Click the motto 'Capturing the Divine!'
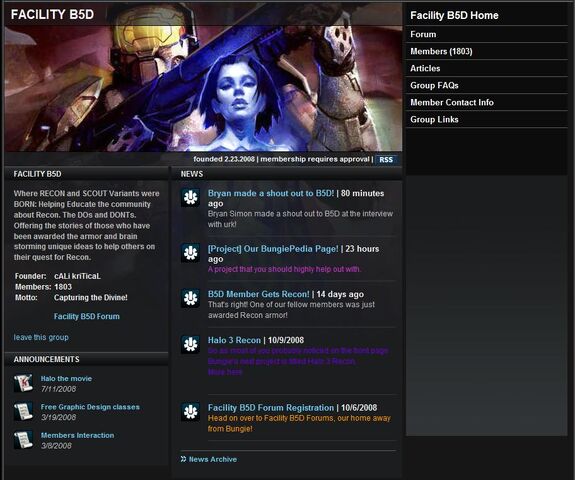The width and height of the screenshot is (575, 480). (x=91, y=297)
